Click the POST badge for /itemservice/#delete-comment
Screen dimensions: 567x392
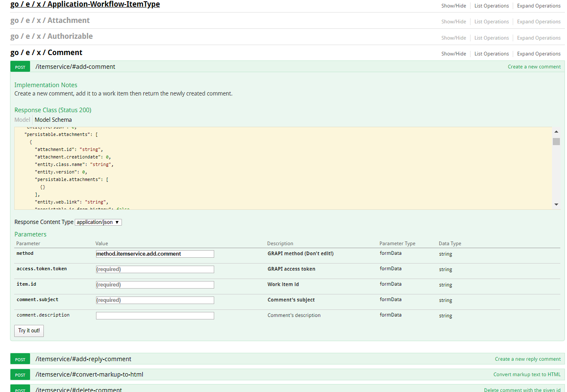[20, 389]
